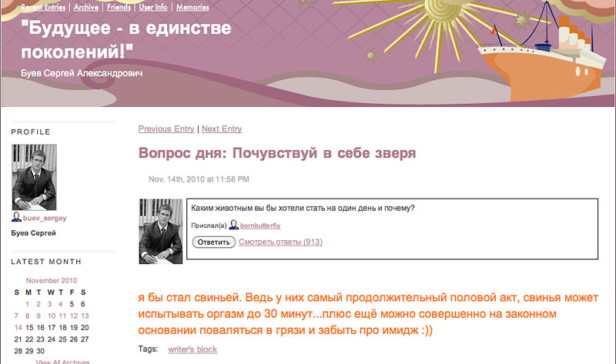Jump to the Next Entry
The height and width of the screenshot is (364, 616).
coord(222,129)
